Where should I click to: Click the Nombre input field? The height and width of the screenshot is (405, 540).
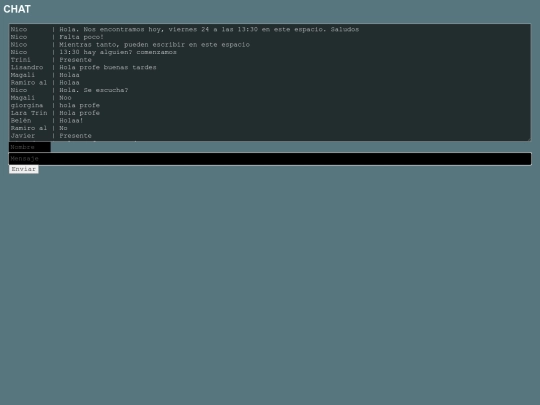[x=30, y=147]
